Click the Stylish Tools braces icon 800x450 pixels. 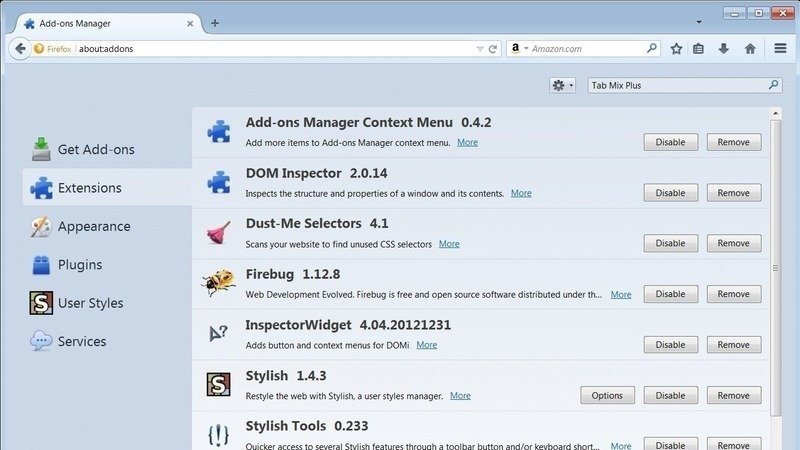(218, 435)
